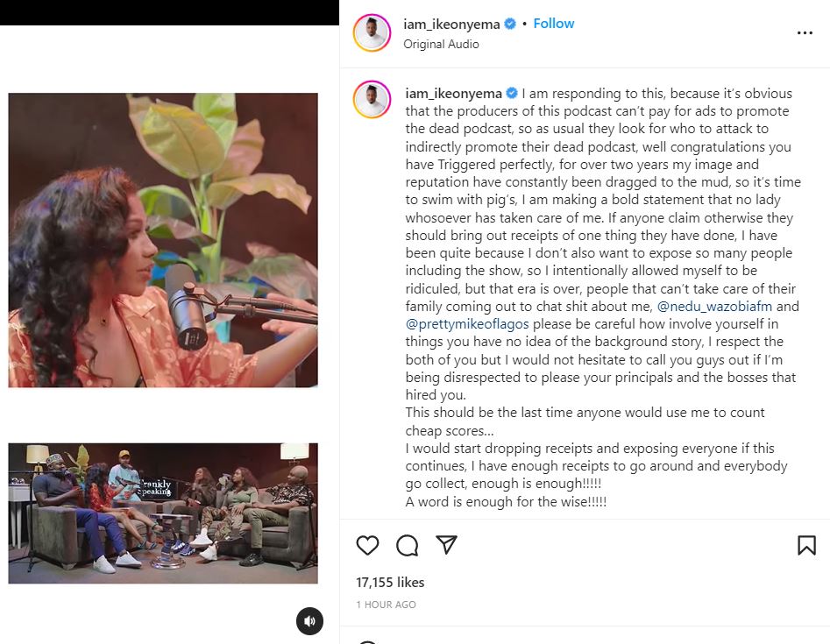
Task: Click iam_ikeonyema username in the caption
Action: tap(452, 93)
